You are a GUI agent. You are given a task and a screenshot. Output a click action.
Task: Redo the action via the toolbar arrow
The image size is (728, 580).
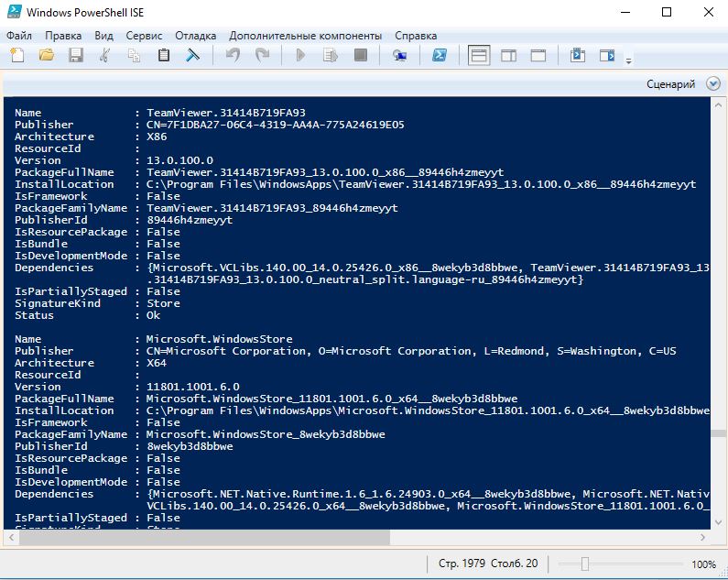point(262,55)
